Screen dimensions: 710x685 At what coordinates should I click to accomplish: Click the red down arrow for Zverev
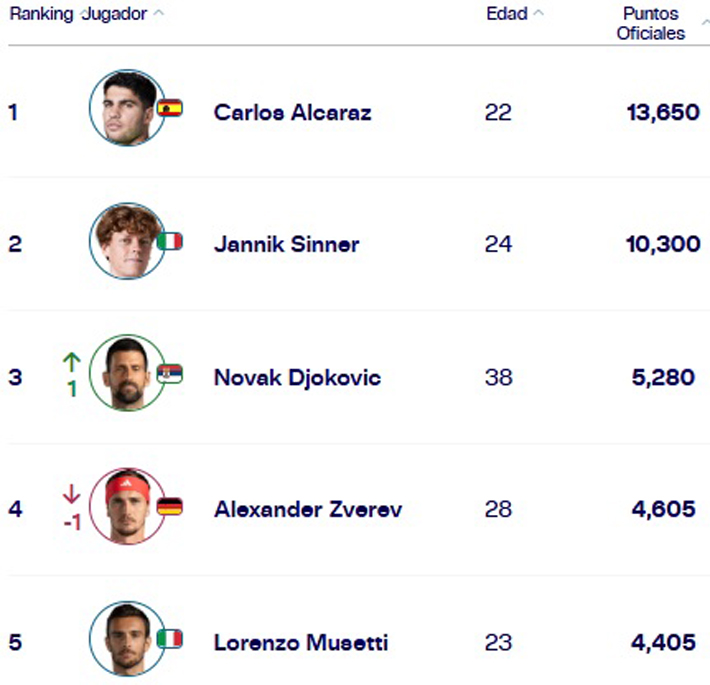(71, 494)
